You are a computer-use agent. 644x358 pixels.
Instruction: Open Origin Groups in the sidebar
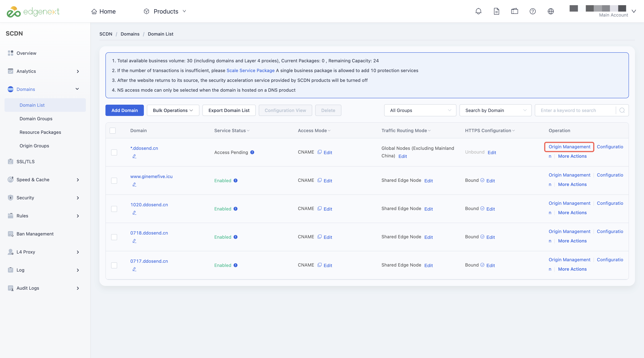click(34, 146)
